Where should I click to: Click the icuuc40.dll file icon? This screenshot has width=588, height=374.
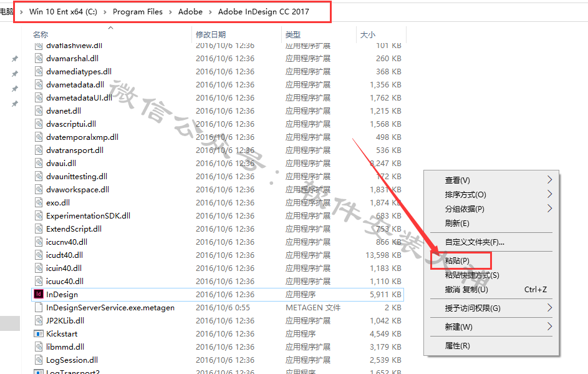[38, 281]
